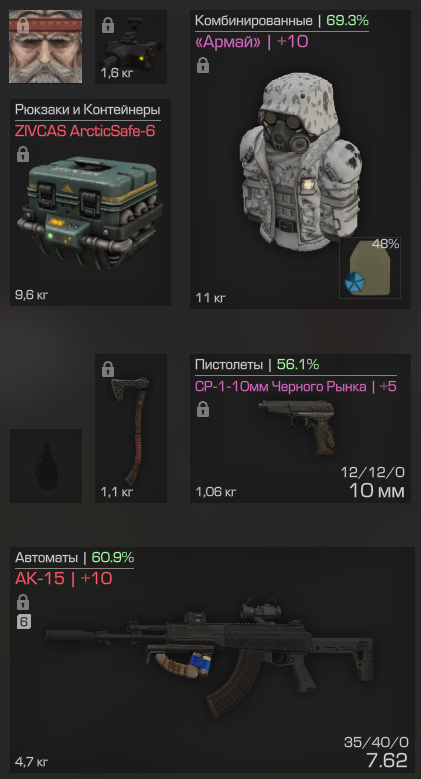Select the night vision device slot
Image resolution: width=421 pixels, height=779 pixels.
[131, 47]
